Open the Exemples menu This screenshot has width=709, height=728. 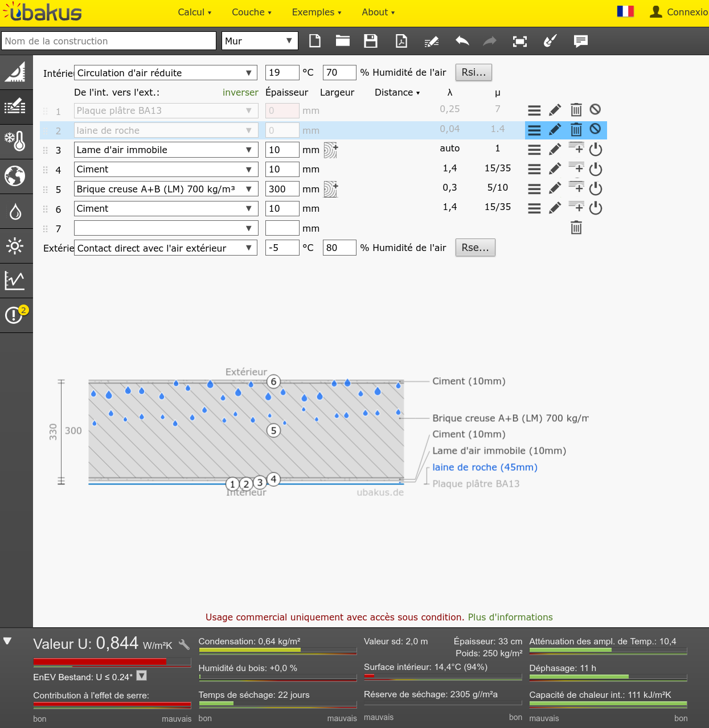click(x=316, y=13)
